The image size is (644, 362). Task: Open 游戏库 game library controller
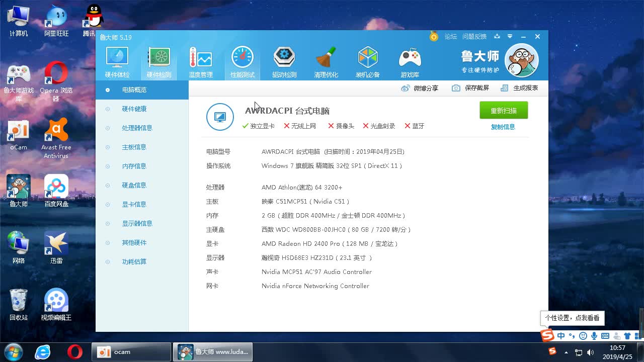[410, 62]
